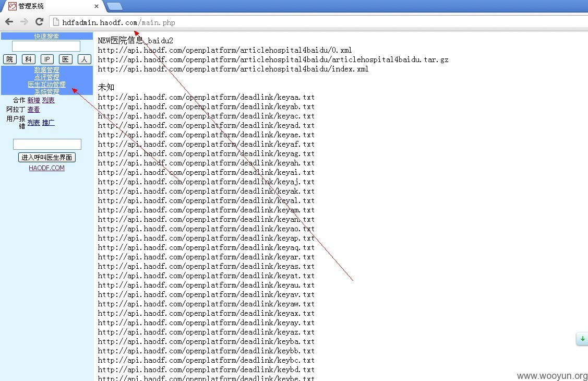Select the deadlink/keyal.txt URL
The height and width of the screenshot is (381, 588).
[206, 200]
